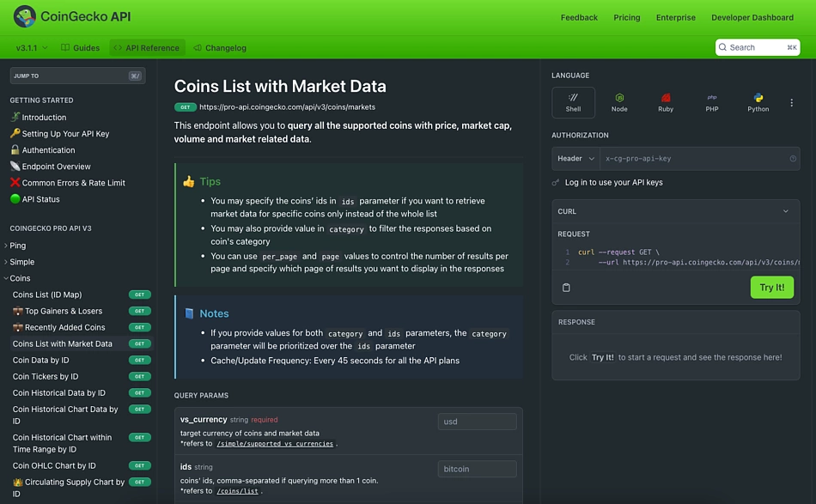Choose PHP as the code language

(x=712, y=101)
